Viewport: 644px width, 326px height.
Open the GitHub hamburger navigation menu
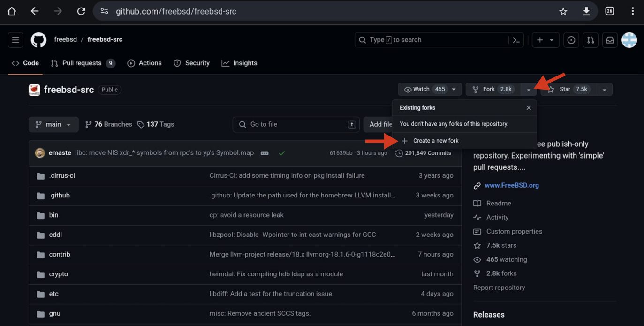[15, 40]
